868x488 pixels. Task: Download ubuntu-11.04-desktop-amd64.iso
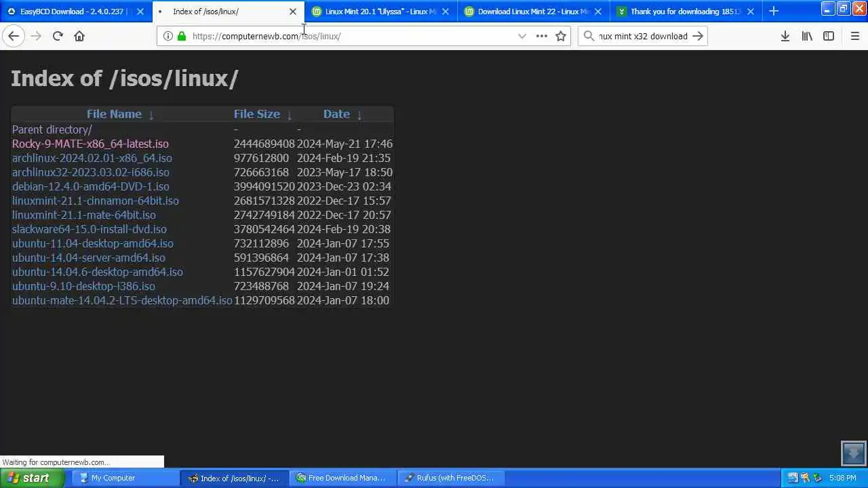93,243
